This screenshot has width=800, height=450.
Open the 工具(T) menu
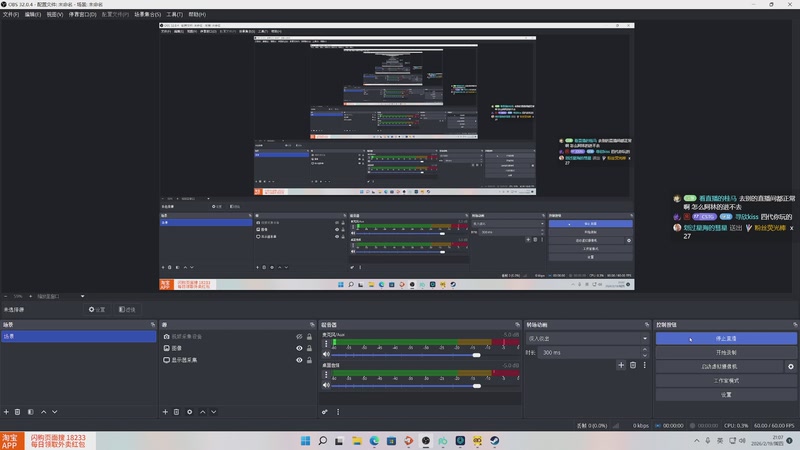click(x=174, y=14)
